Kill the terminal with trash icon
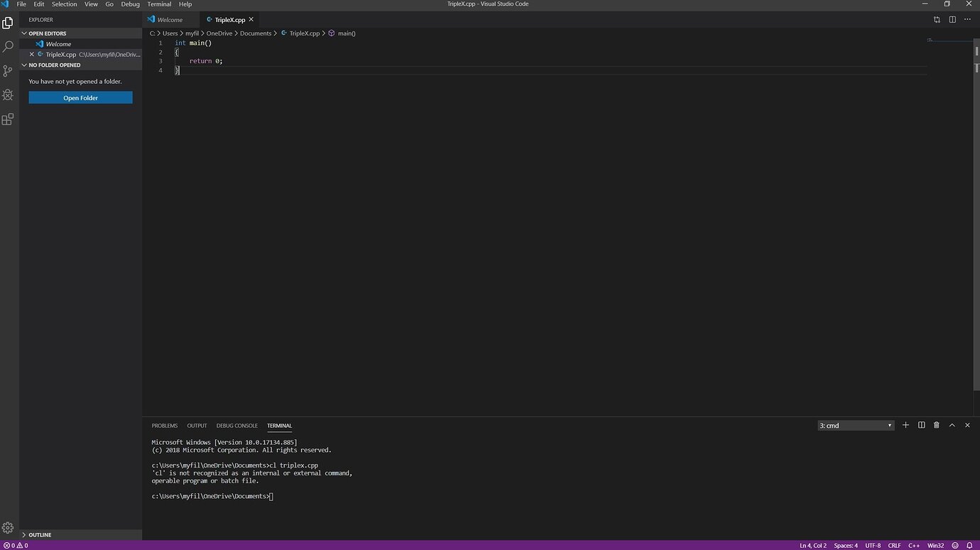Screen dimensions: 980x550 (x=937, y=425)
